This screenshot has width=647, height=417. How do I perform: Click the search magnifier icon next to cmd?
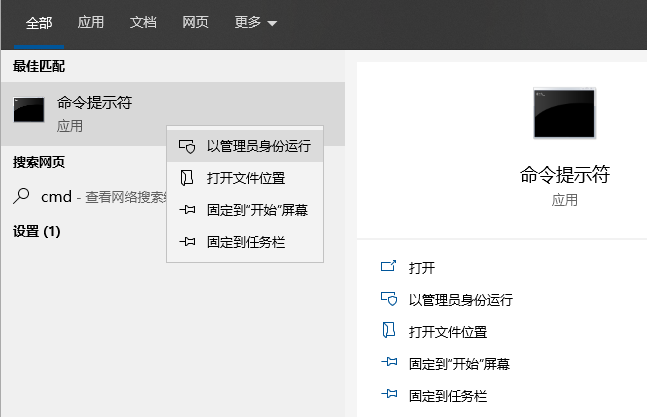tap(22, 197)
